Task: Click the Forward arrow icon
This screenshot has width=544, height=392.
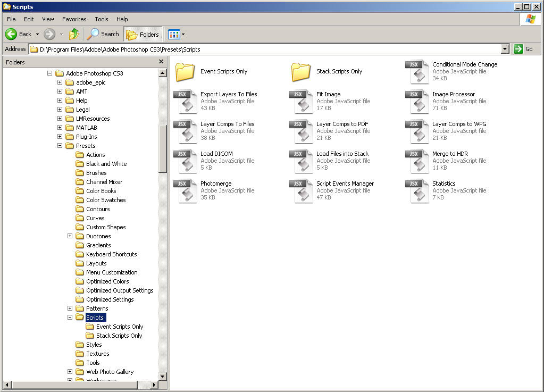Action: coord(49,34)
